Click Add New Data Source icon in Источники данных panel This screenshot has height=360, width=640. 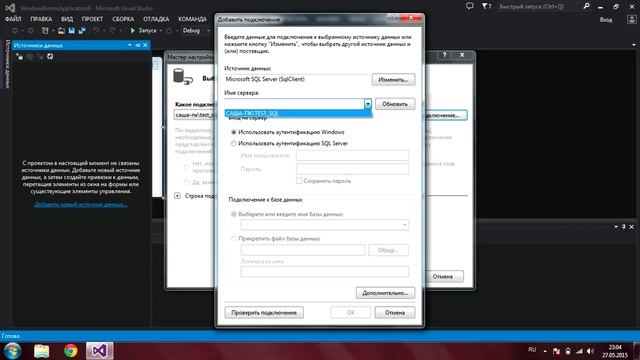click(x=20, y=56)
